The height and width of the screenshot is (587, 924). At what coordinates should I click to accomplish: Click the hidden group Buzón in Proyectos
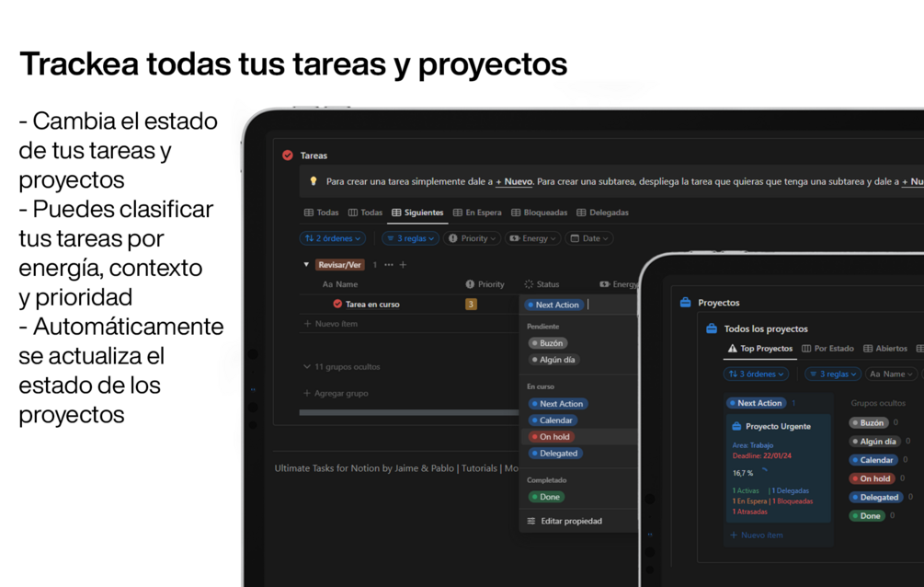tap(868, 422)
